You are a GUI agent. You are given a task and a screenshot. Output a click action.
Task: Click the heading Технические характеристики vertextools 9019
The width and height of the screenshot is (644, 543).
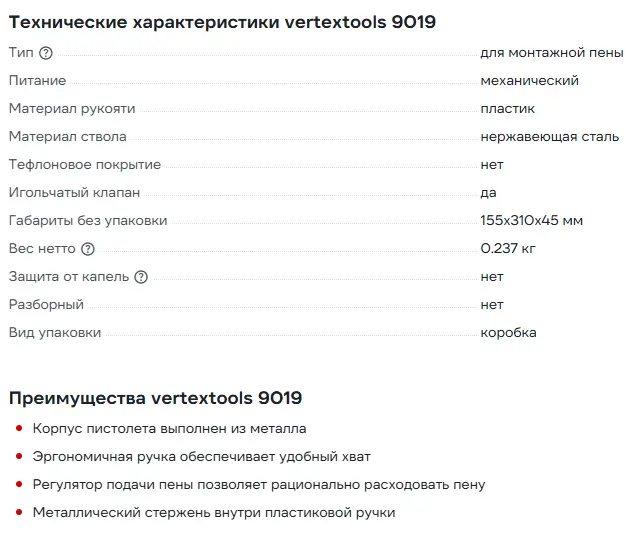tap(222, 21)
